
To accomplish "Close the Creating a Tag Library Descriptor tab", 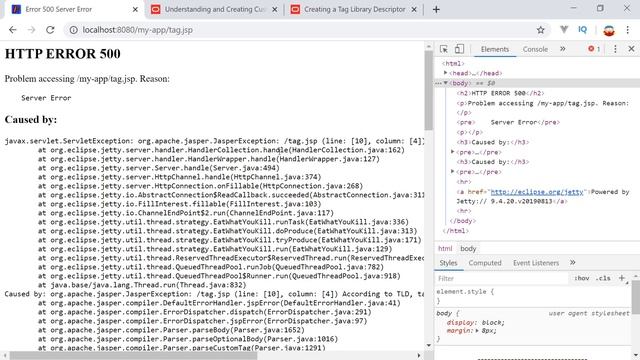I will (x=414, y=9).
